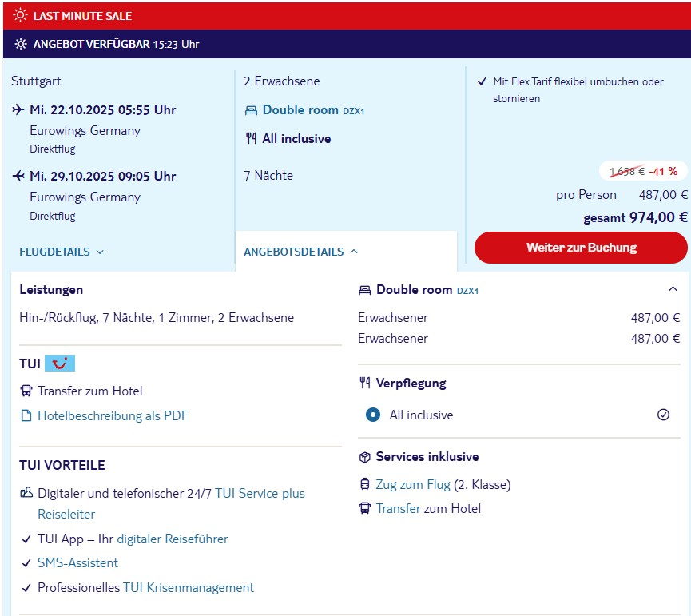691x616 pixels.
Task: Click the Transfer zum Hotel text under TUI
Action: point(90,391)
